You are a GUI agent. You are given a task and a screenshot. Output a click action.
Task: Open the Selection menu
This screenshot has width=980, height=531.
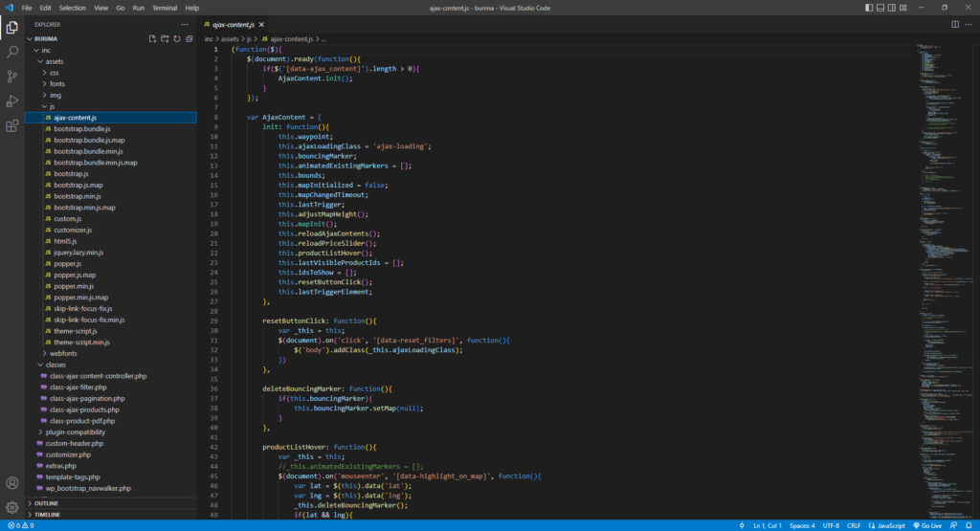[73, 8]
